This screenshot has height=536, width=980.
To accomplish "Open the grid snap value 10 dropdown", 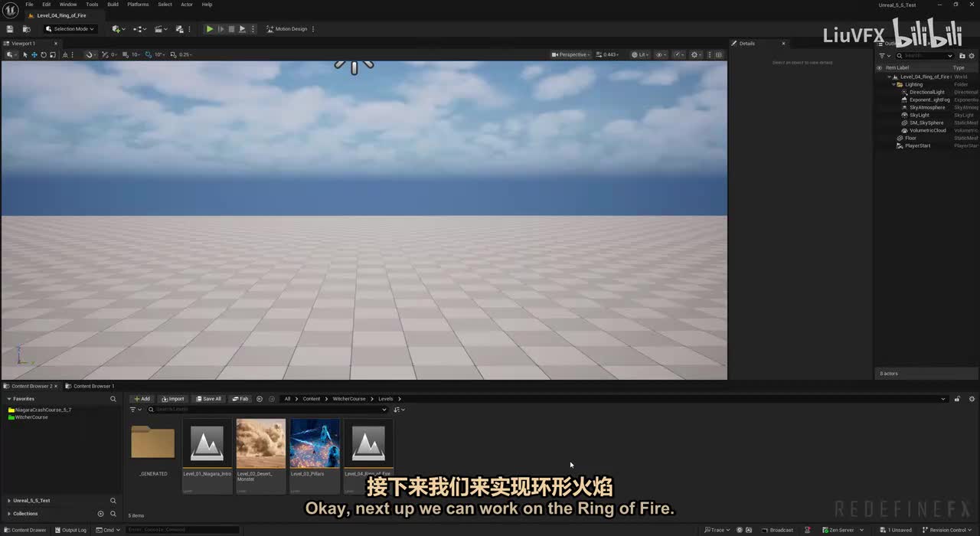I will 136,55.
